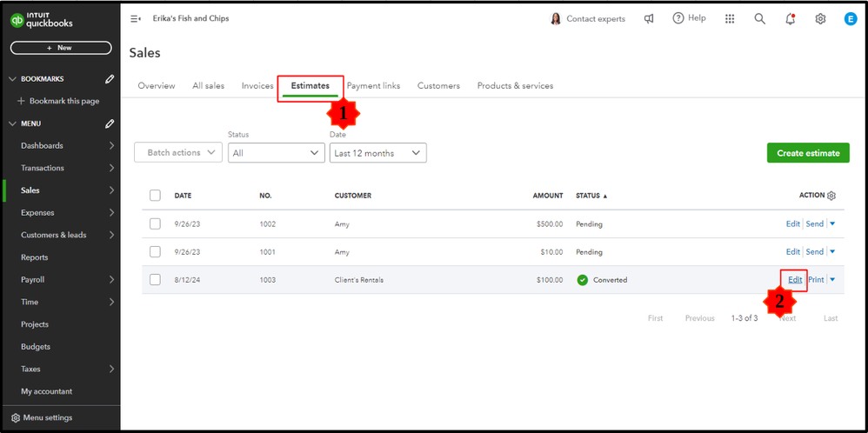This screenshot has width=868, height=433.
Task: Click the plus icon for Bookmark this page
Action: point(22,102)
